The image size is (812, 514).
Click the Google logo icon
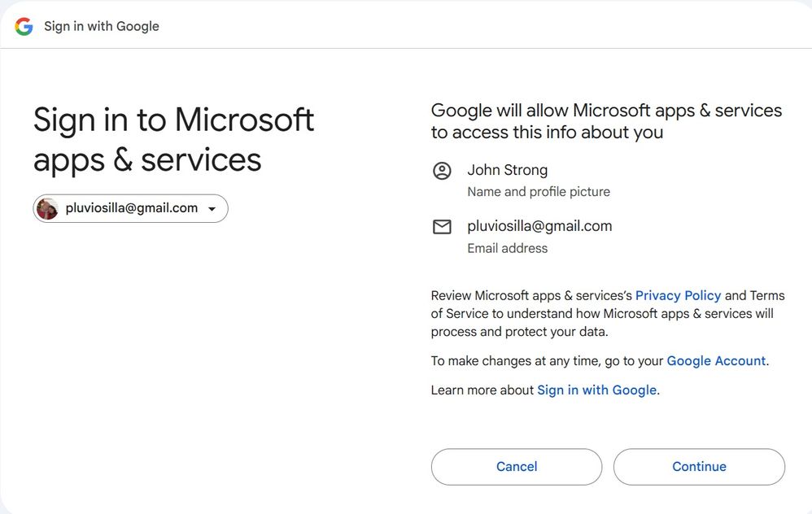(24, 26)
